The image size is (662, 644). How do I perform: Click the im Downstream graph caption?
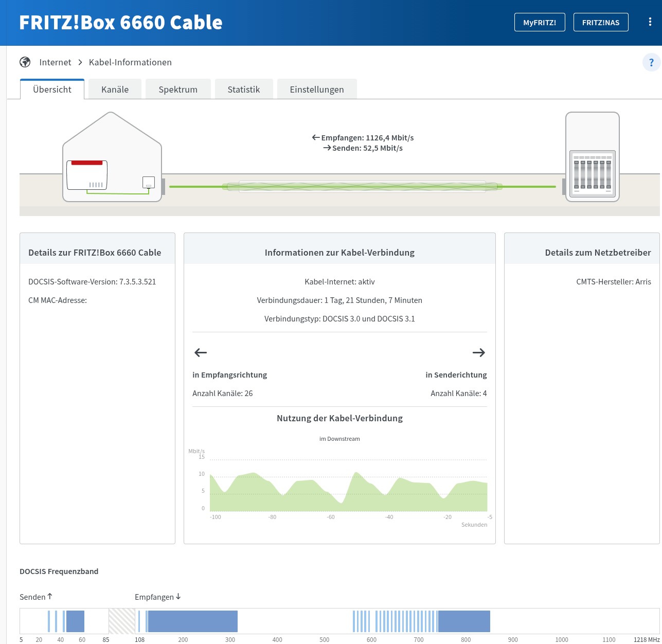click(339, 439)
